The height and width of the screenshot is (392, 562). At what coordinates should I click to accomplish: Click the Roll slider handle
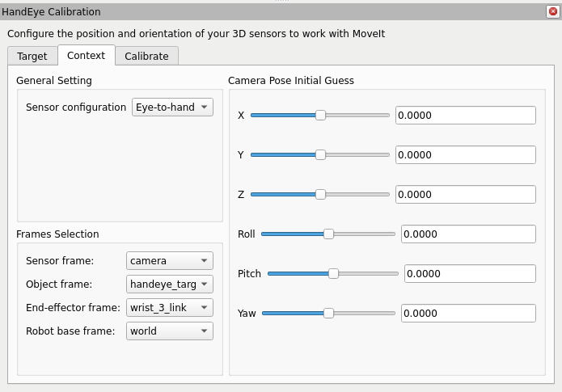pos(328,234)
